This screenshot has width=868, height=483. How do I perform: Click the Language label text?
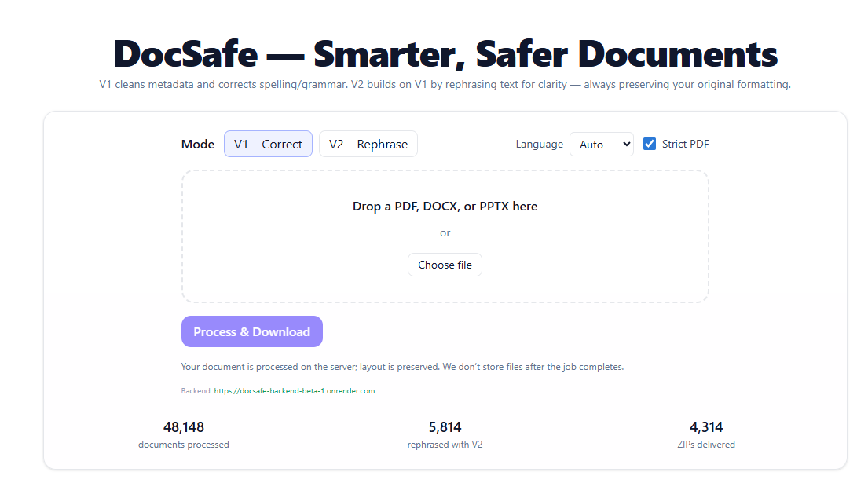pyautogui.click(x=539, y=144)
